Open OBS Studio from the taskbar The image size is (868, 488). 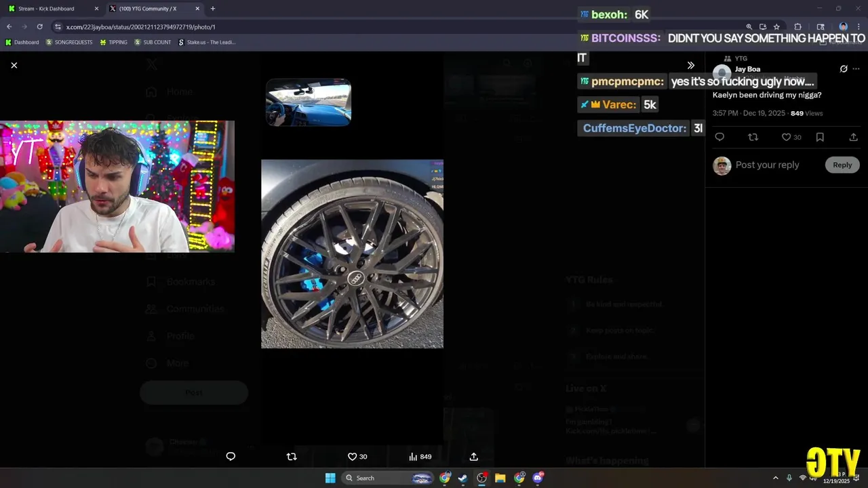coord(481,478)
